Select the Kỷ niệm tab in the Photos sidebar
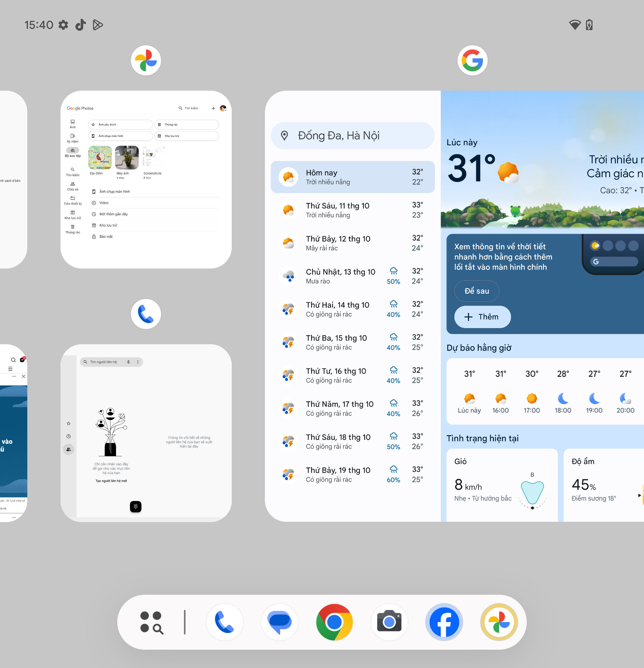This screenshot has height=668, width=644. click(73, 138)
